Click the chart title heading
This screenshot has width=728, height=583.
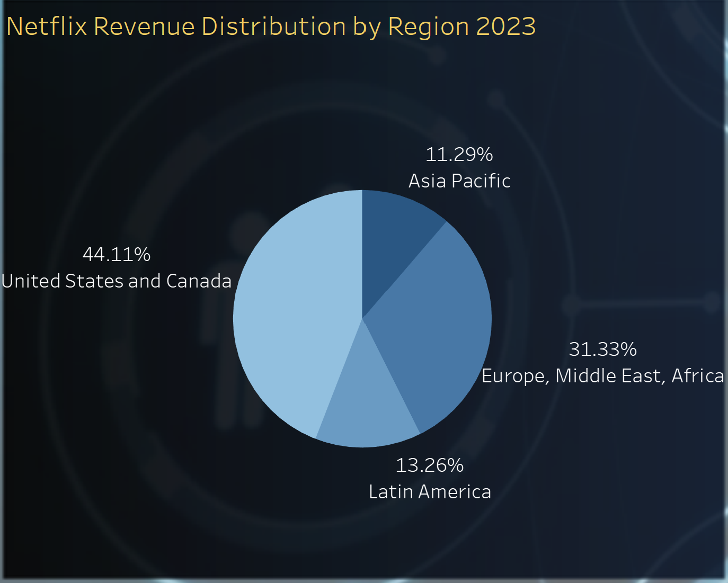tap(271, 26)
